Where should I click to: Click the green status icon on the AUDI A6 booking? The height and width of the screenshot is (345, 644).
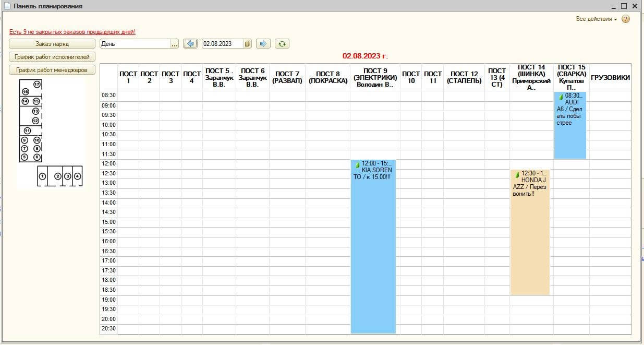(x=561, y=97)
